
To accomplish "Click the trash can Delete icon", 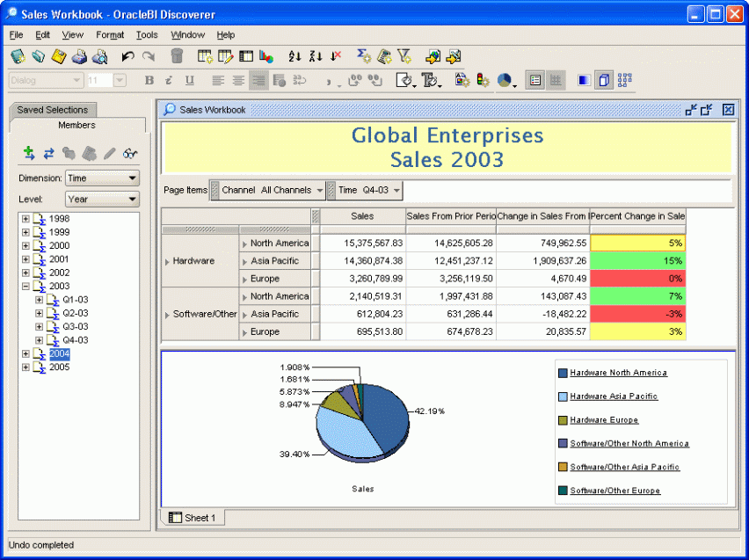I will pyautogui.click(x=177, y=56).
